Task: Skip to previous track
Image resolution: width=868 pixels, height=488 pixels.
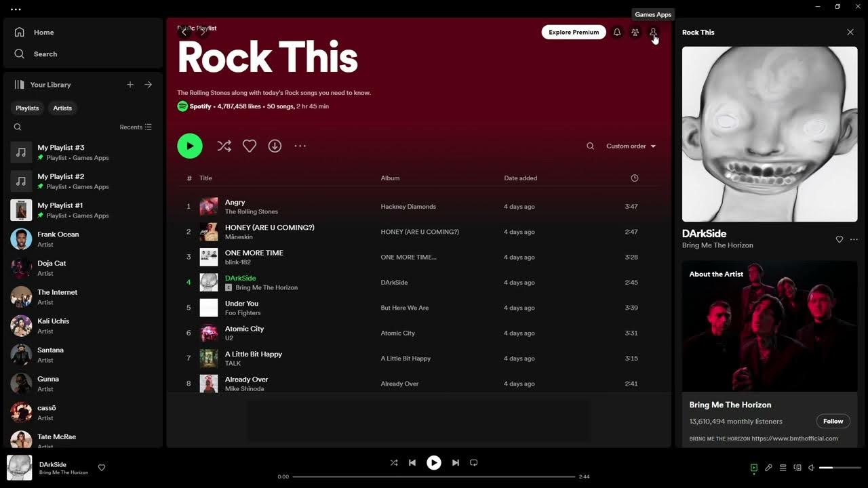Action: (x=412, y=463)
